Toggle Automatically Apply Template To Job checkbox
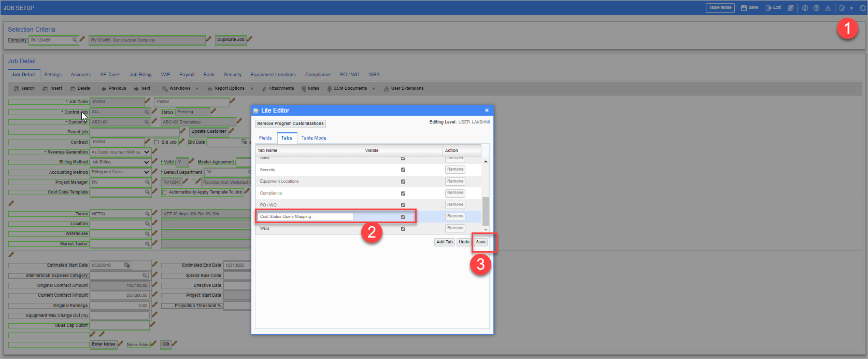Image resolution: width=868 pixels, height=359 pixels. tap(164, 192)
